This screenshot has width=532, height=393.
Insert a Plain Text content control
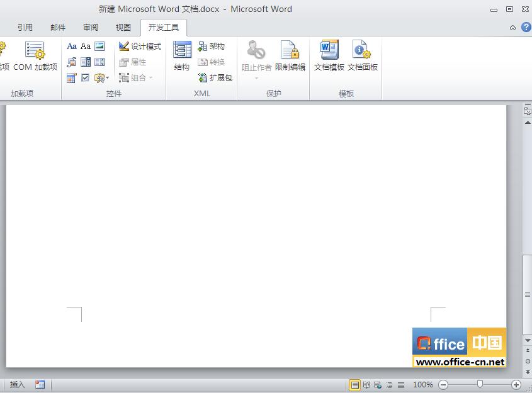86,46
